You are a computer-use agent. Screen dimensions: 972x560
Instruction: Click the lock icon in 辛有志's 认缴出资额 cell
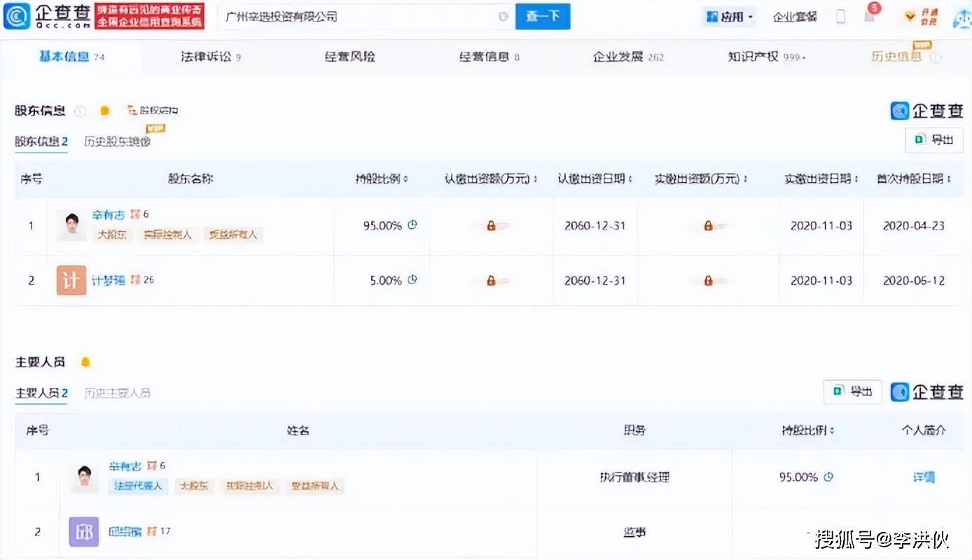(x=491, y=226)
